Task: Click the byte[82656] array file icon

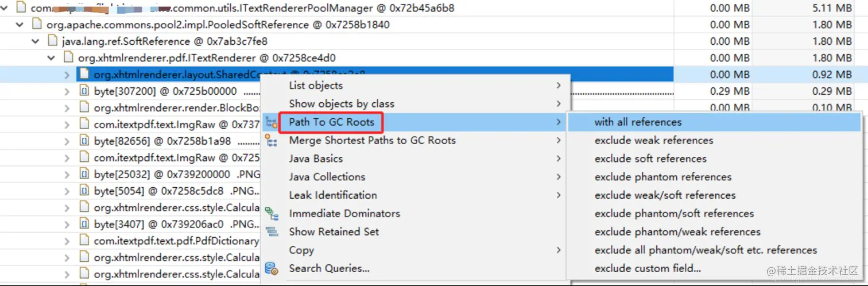Action: pos(84,141)
